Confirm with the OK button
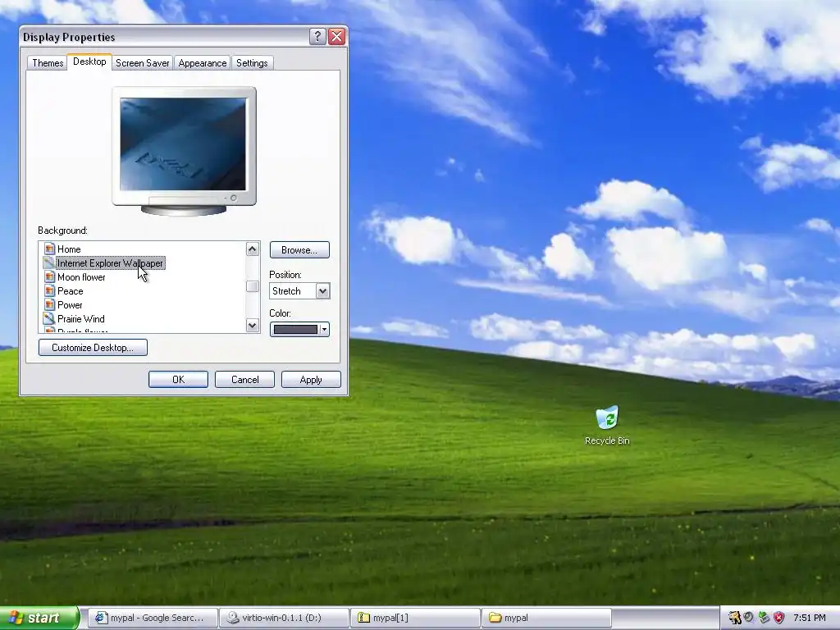This screenshot has height=630, width=840. click(178, 380)
